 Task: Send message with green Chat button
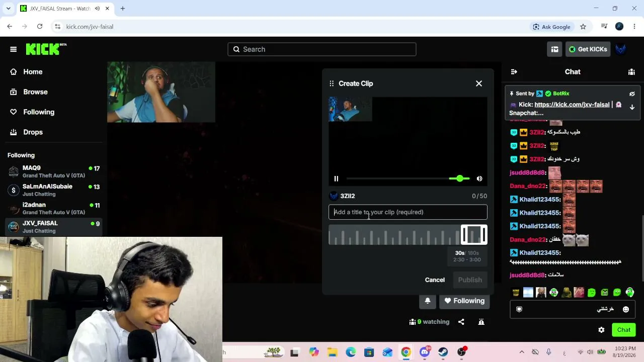click(624, 330)
